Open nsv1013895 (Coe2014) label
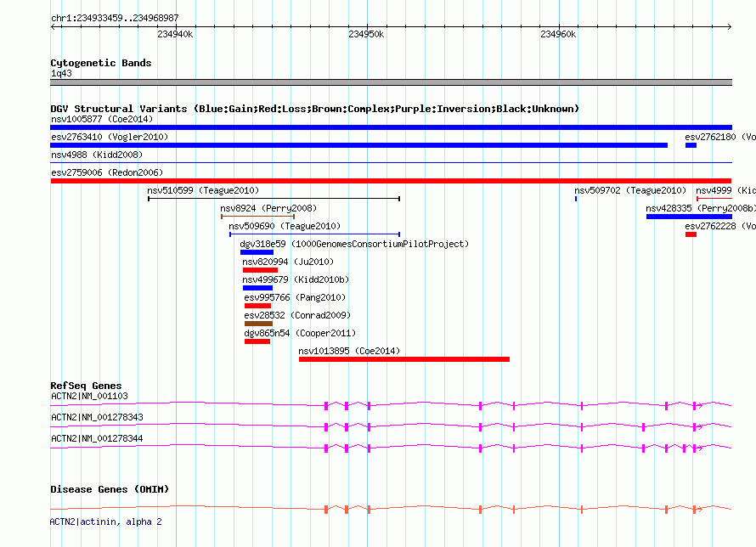756x547 pixels. click(x=349, y=351)
